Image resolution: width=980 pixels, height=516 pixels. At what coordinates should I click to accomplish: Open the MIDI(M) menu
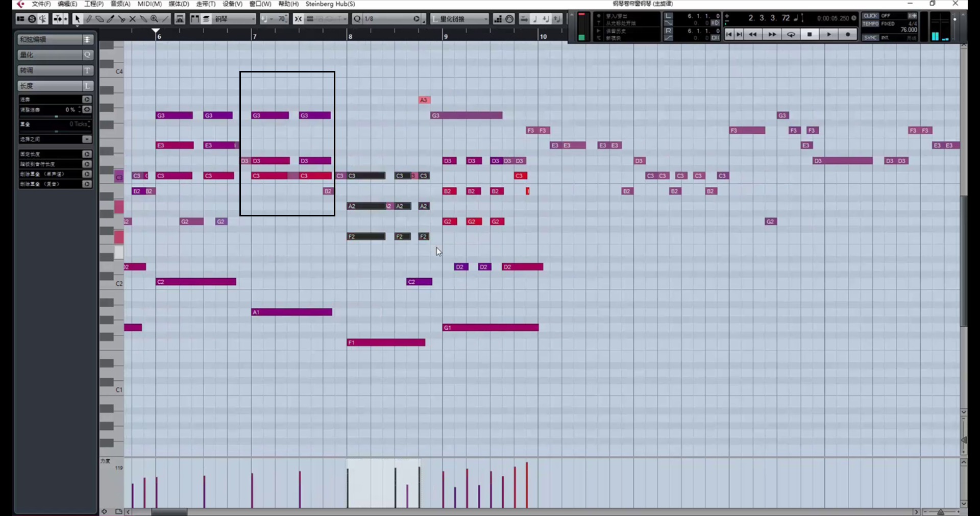point(150,4)
